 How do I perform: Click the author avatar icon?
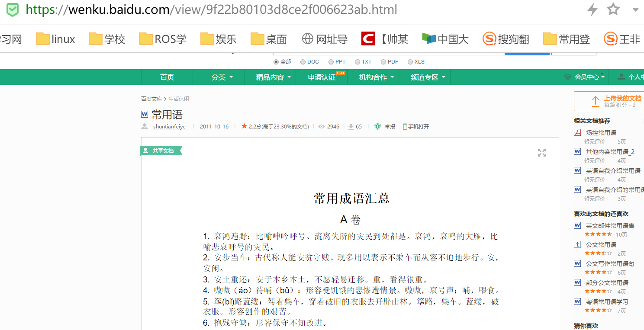pos(145,126)
